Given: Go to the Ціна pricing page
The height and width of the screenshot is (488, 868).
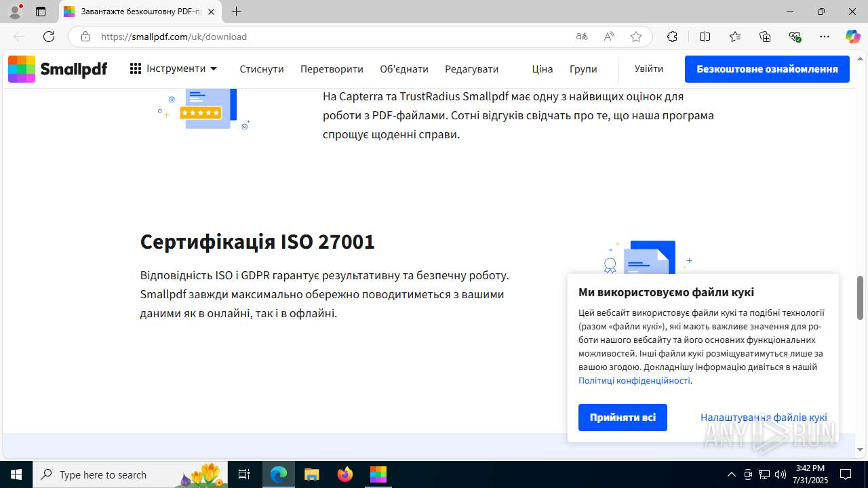Looking at the screenshot, I should click(x=542, y=69).
